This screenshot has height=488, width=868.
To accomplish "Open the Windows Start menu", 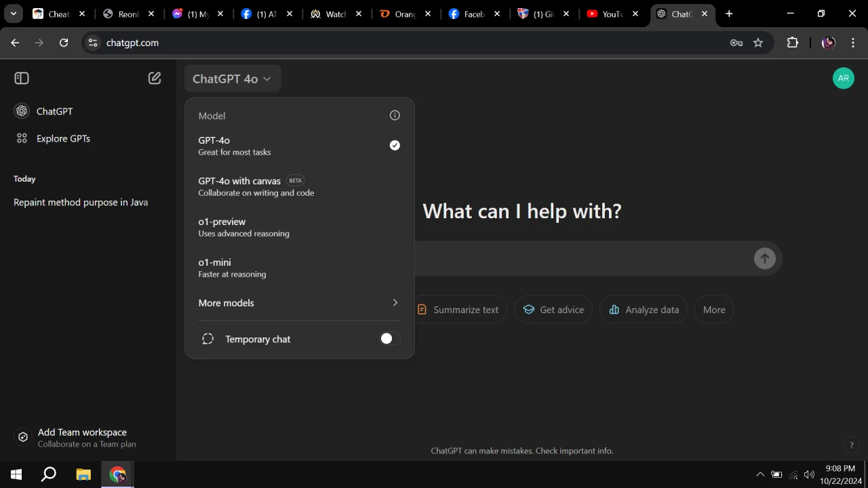I will pyautogui.click(x=16, y=474).
